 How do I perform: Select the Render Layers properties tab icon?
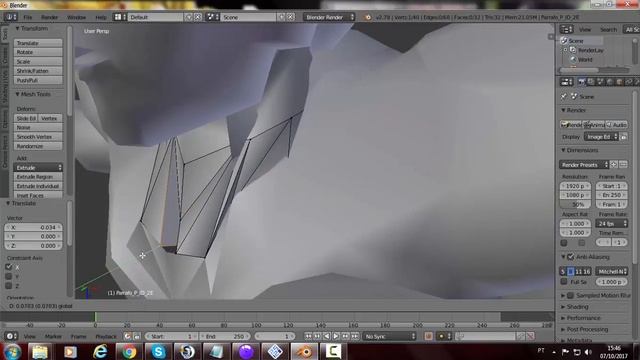[x=591, y=82]
